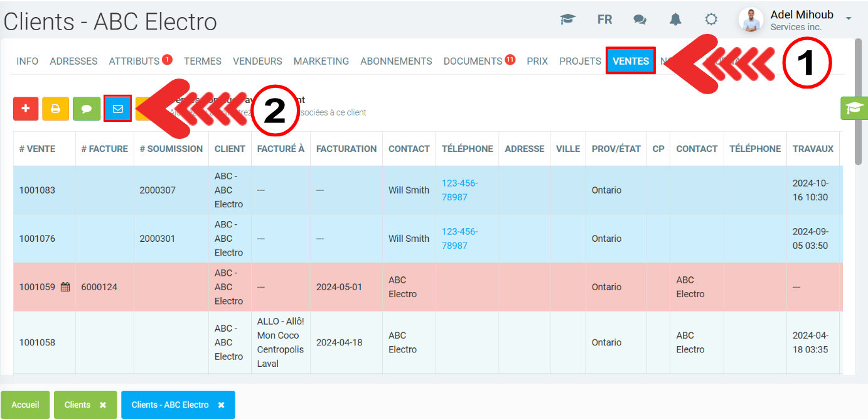Click the notification bell icon
The width and height of the screenshot is (868, 419).
tap(675, 19)
